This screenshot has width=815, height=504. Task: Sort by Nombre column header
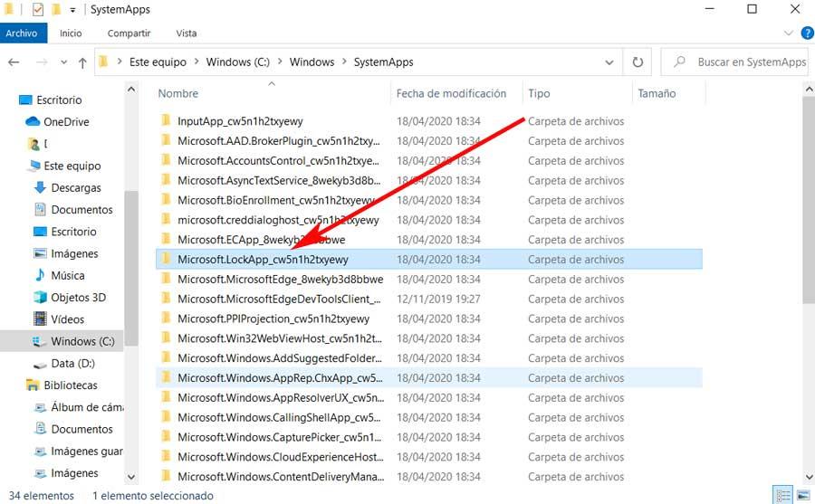tap(273, 93)
